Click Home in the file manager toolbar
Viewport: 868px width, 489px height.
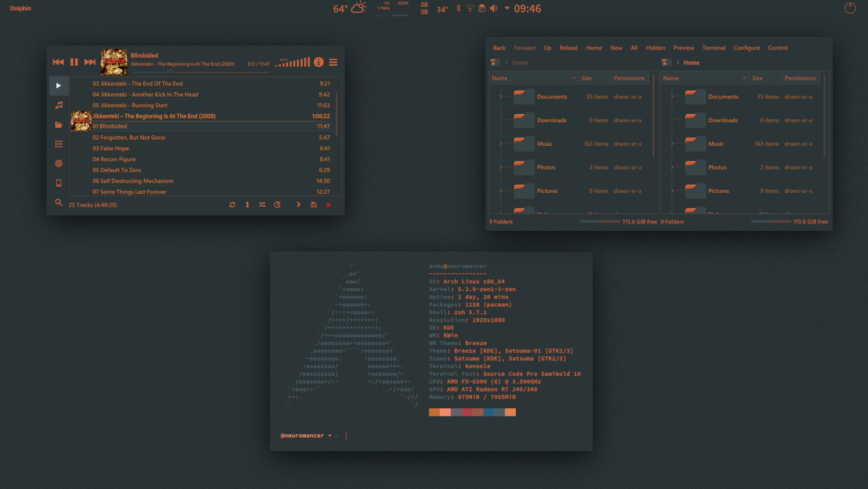(594, 48)
